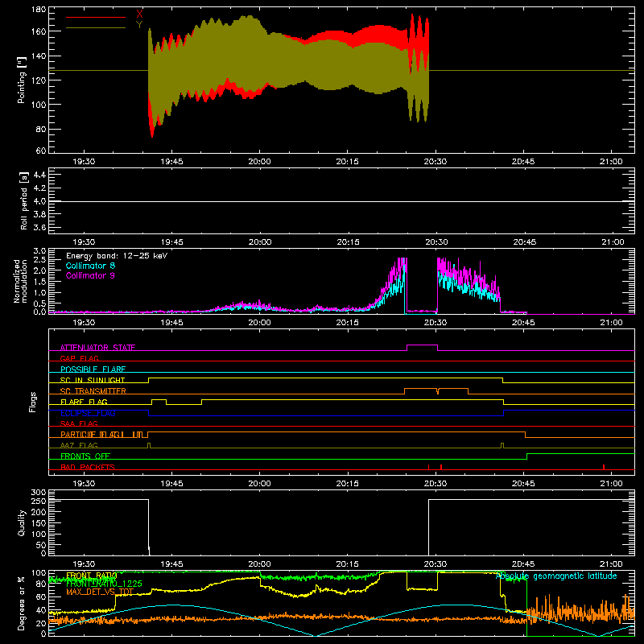Click the green FRONT_RATIO_1225 legend label
Viewport: 644px width, 644px height.
tap(104, 584)
